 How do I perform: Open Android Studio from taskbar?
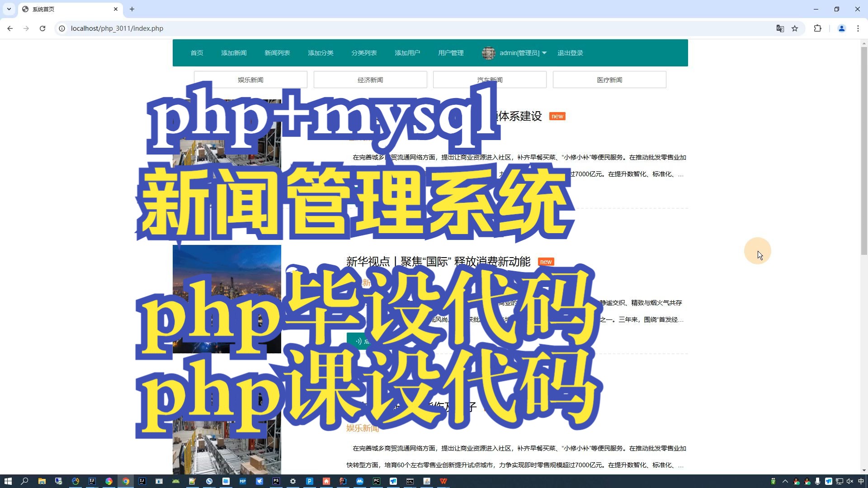point(176,481)
